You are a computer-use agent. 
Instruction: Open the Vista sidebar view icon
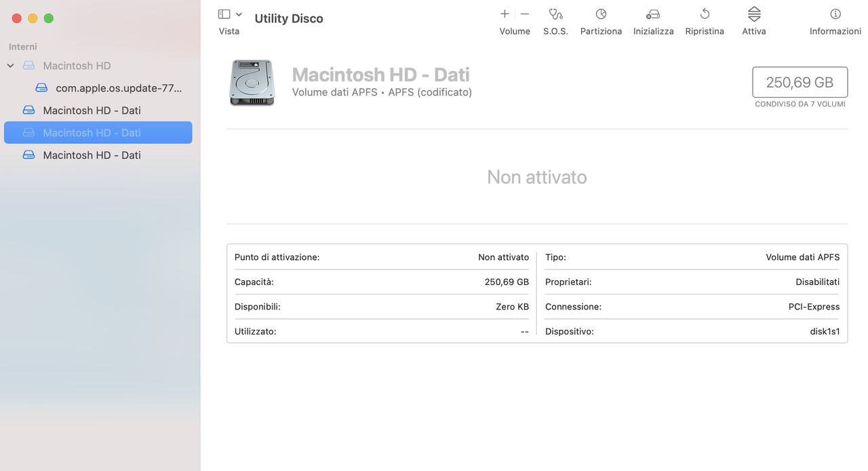[224, 14]
